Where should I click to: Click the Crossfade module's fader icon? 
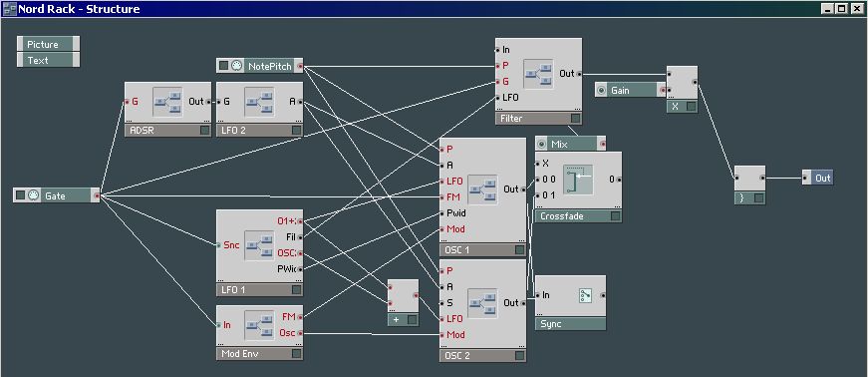click(578, 180)
